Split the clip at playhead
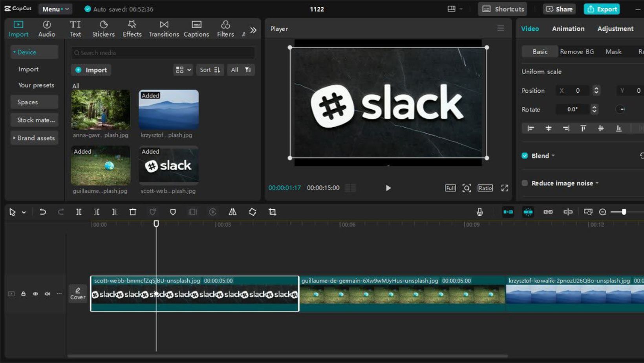The height and width of the screenshot is (363, 644). [x=79, y=212]
